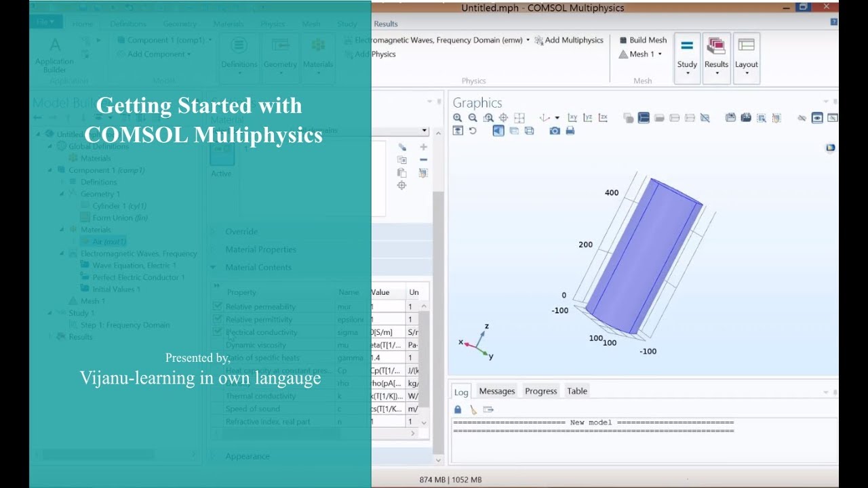The height and width of the screenshot is (488, 868).
Task: Lock scroll in the Log window
Action: tap(458, 409)
